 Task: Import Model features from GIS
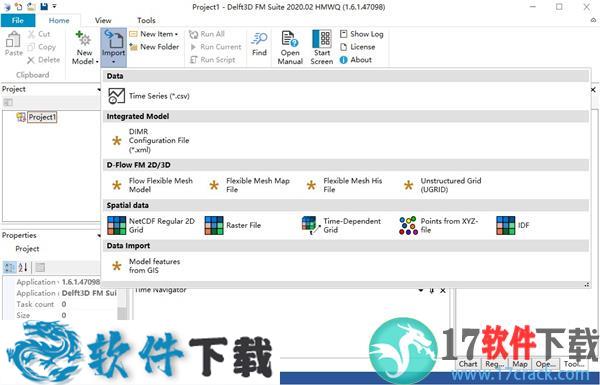(x=145, y=266)
